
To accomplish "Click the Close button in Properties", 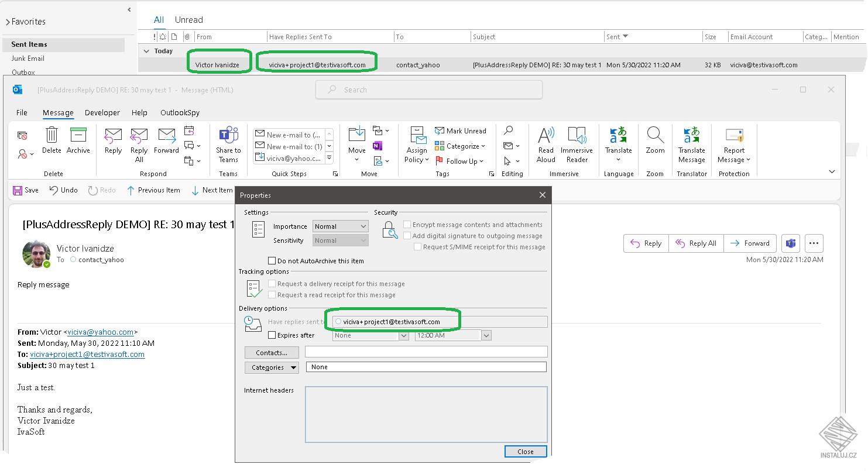I will coord(526,451).
